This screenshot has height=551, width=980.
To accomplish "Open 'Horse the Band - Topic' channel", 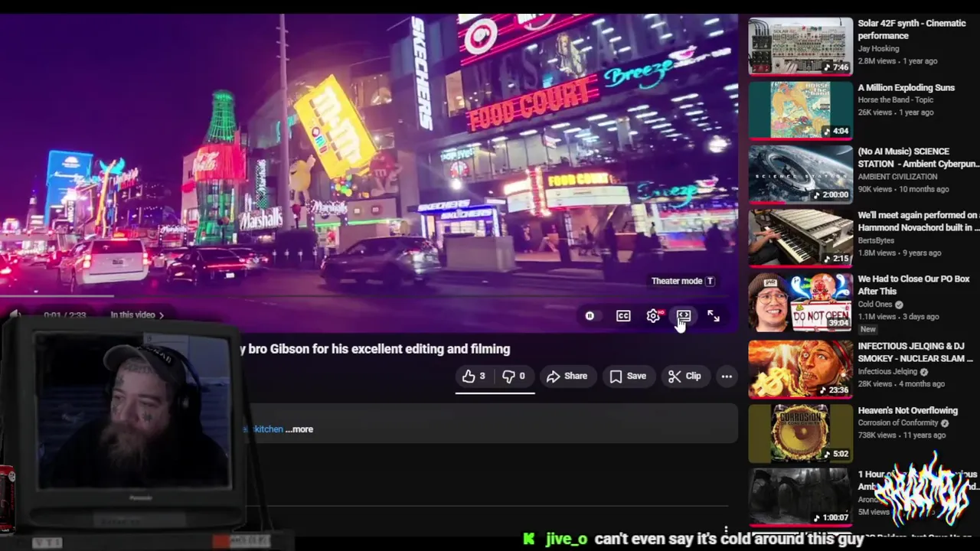I will (895, 99).
